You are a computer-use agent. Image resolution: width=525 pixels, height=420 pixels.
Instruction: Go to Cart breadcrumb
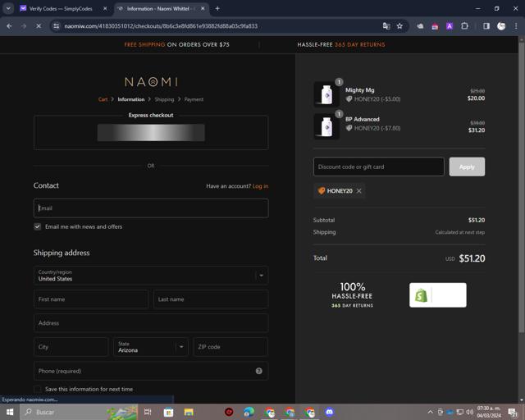103,99
